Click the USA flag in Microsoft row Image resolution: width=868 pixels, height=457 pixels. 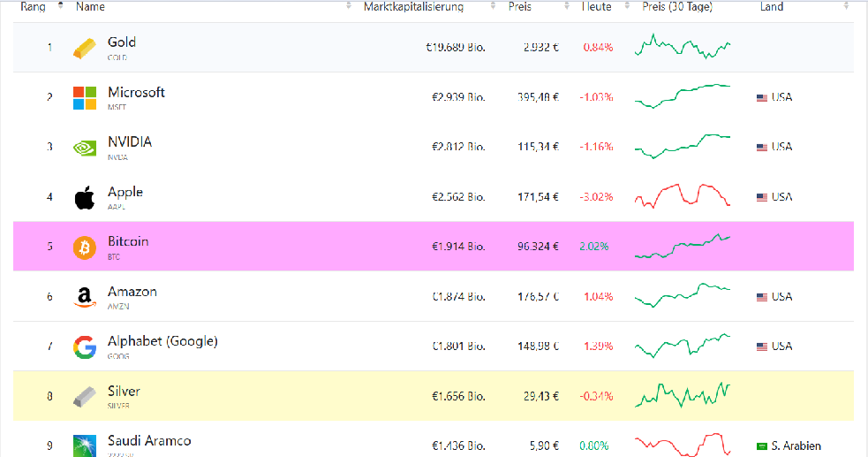[x=762, y=98]
